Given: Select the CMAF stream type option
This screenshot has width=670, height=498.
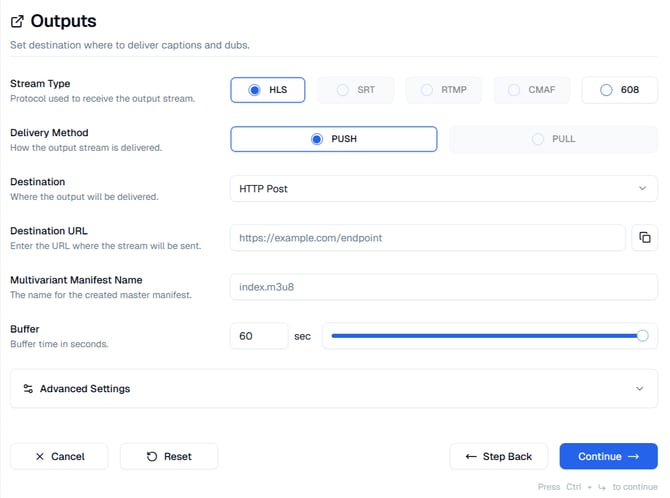Looking at the screenshot, I should pos(531,90).
